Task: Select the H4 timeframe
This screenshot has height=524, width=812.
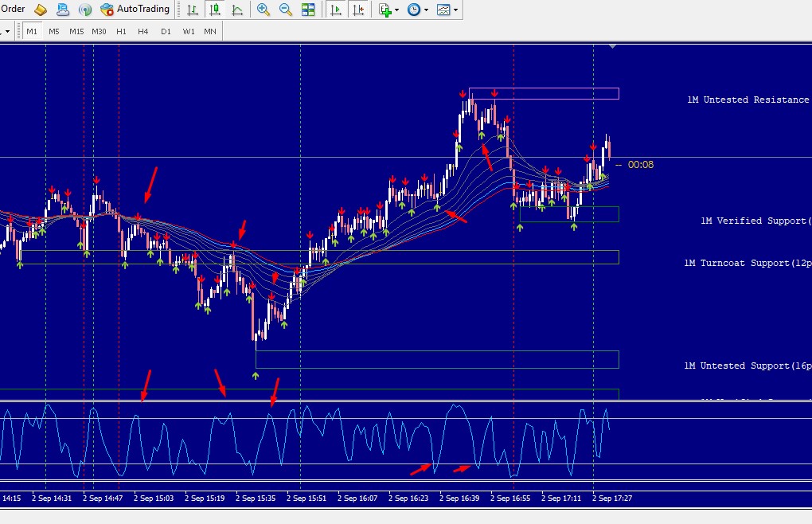Action: click(x=143, y=31)
